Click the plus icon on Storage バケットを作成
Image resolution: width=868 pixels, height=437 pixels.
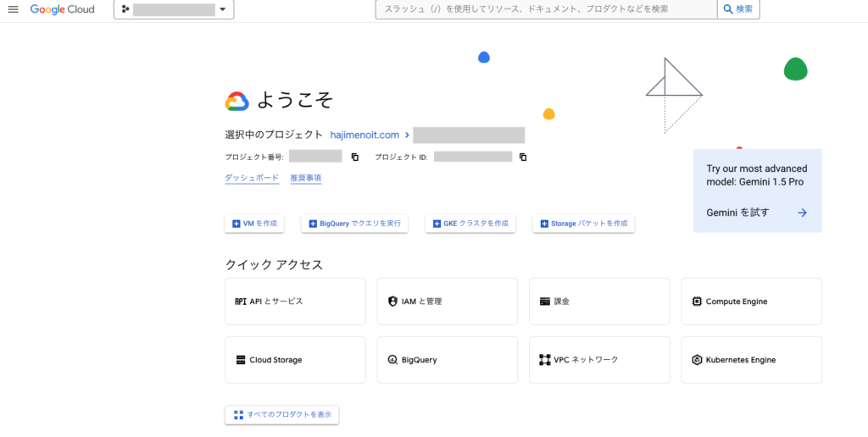(x=544, y=224)
